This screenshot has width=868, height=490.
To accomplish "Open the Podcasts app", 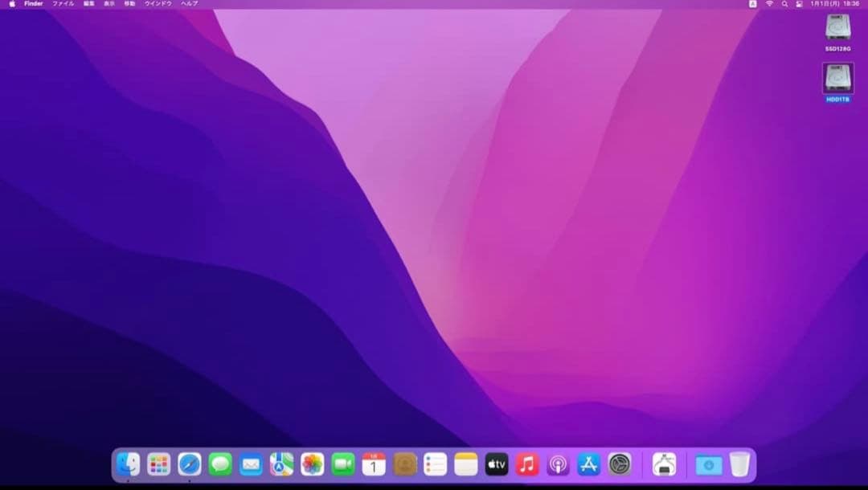I will [558, 463].
